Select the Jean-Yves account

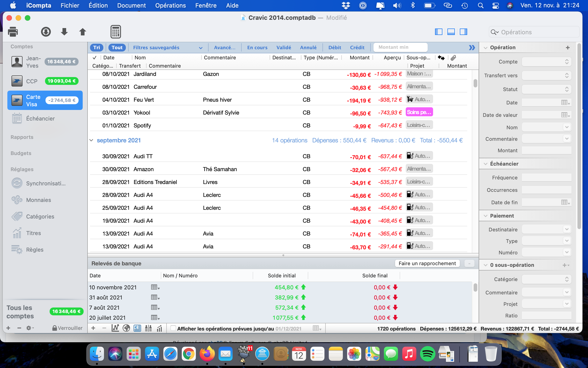tap(45, 62)
